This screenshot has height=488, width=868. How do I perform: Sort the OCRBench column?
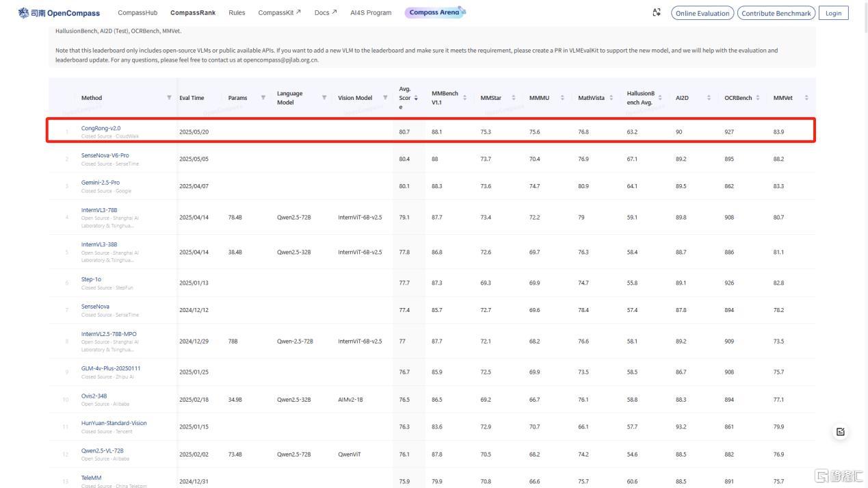pyautogui.click(x=758, y=98)
